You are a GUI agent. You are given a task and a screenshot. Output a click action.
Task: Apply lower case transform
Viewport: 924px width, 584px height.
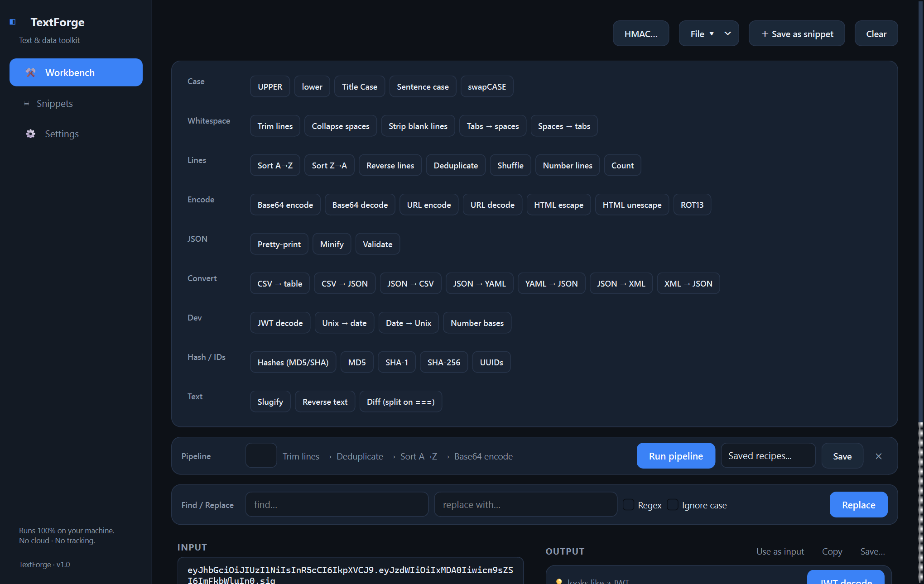click(x=312, y=86)
